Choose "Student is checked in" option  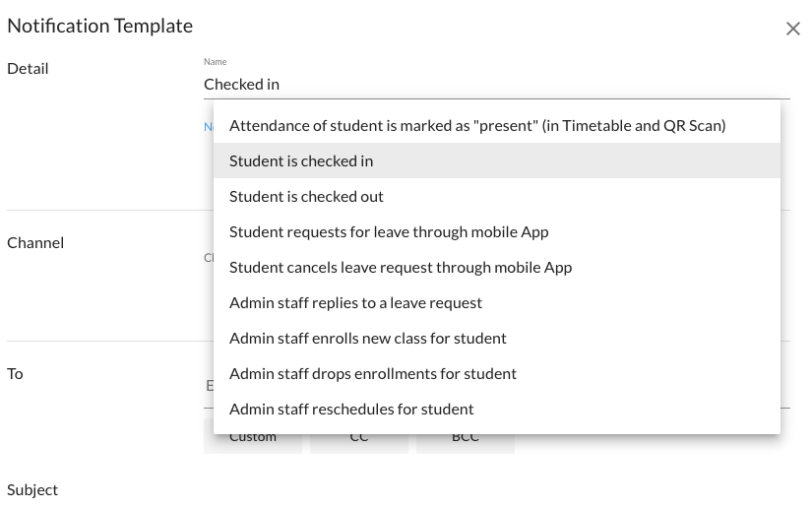301,161
